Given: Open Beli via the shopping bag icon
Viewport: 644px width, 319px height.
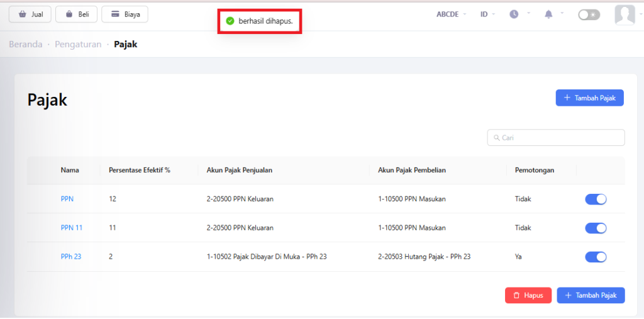Looking at the screenshot, I should tap(69, 14).
